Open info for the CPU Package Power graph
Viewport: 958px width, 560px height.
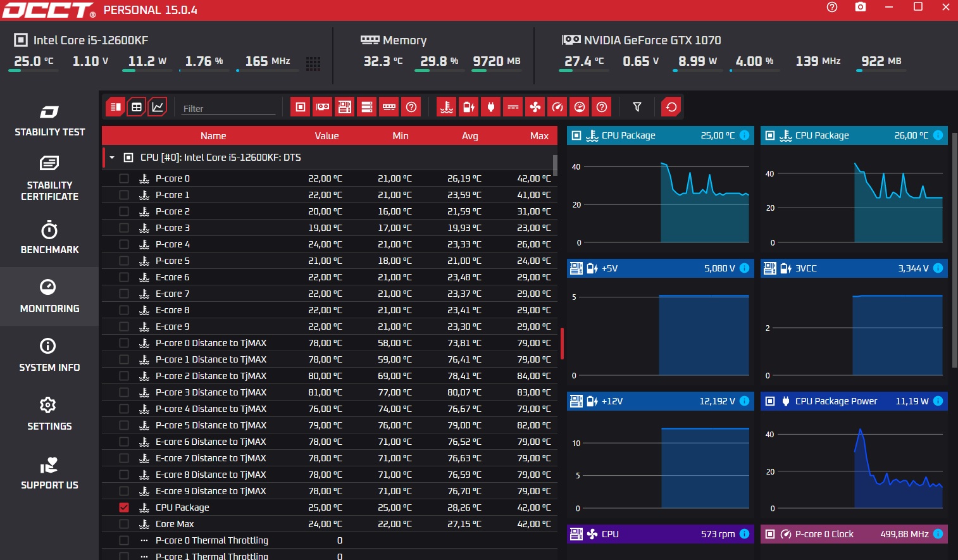tap(938, 401)
